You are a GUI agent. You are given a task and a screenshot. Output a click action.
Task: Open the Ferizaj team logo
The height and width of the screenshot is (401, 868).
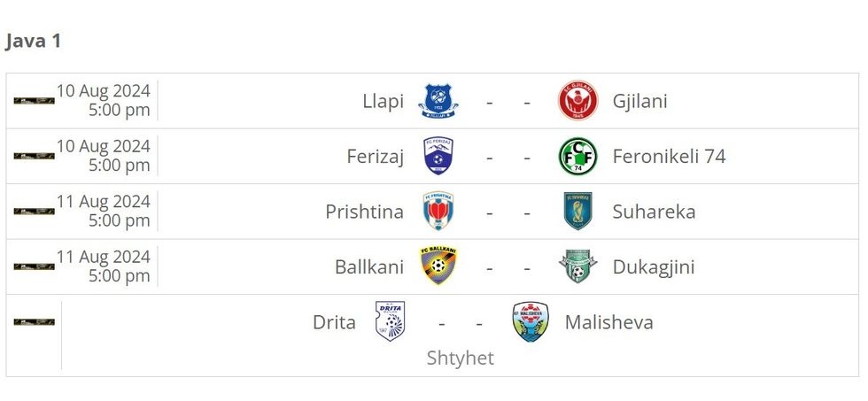pyautogui.click(x=438, y=157)
